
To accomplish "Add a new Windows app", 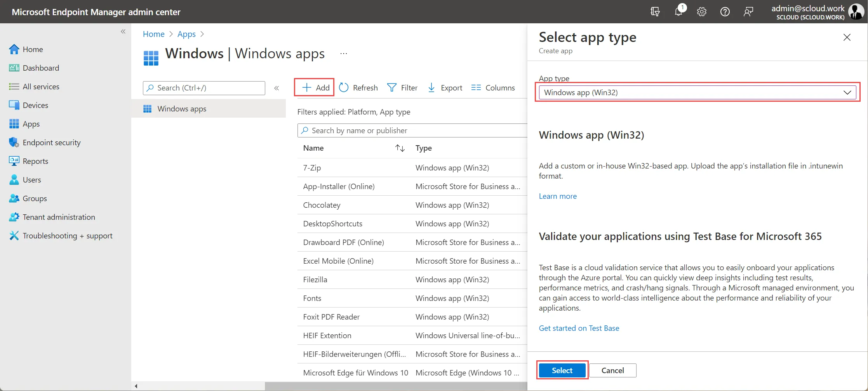I will point(316,88).
